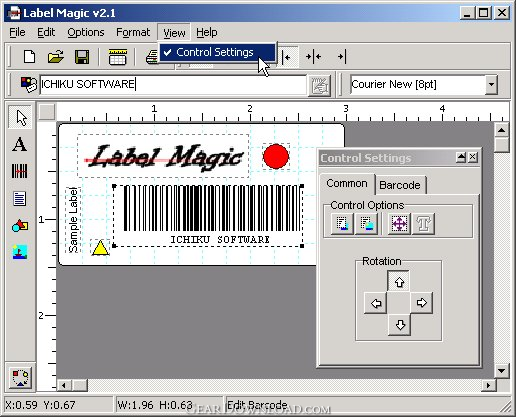Click the save floppy disk icon

82,57
